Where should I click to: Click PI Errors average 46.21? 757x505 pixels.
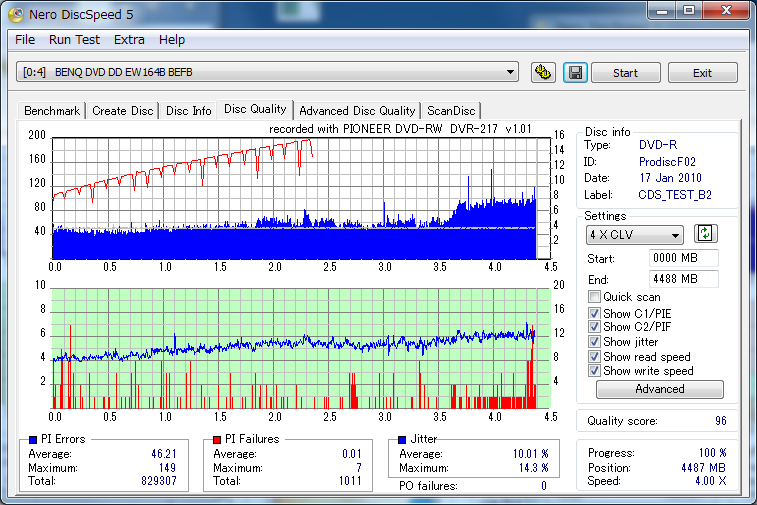[164, 454]
